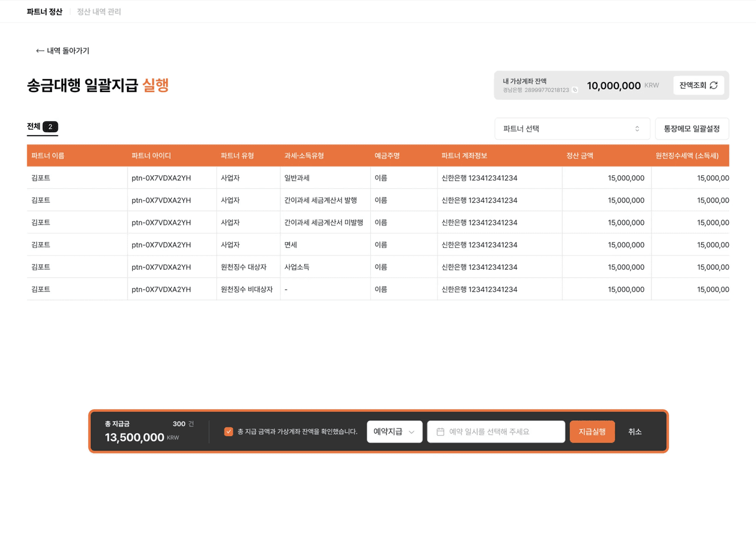The width and height of the screenshot is (756, 533).
Task: Click the 원천징수 비대상자 partner type cell
Action: coord(246,290)
